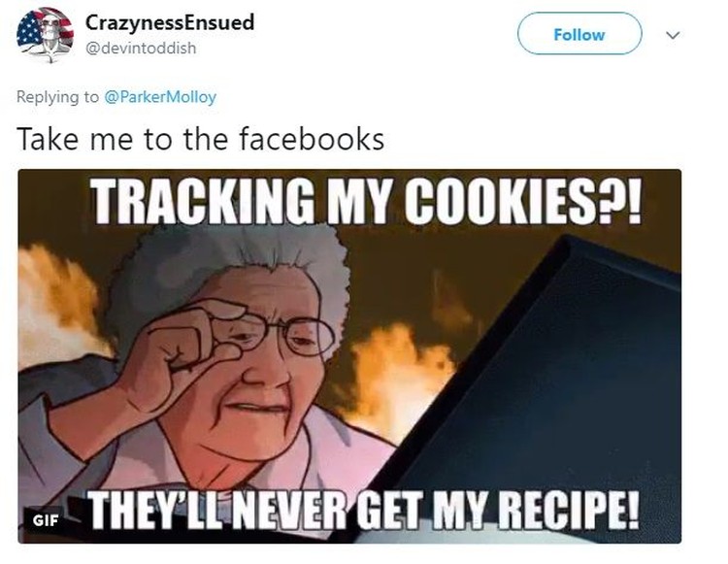The height and width of the screenshot is (564, 728).
Task: Click the 'THEY'LL NEVER GET MY RECIPE!' caption
Action: [364, 510]
